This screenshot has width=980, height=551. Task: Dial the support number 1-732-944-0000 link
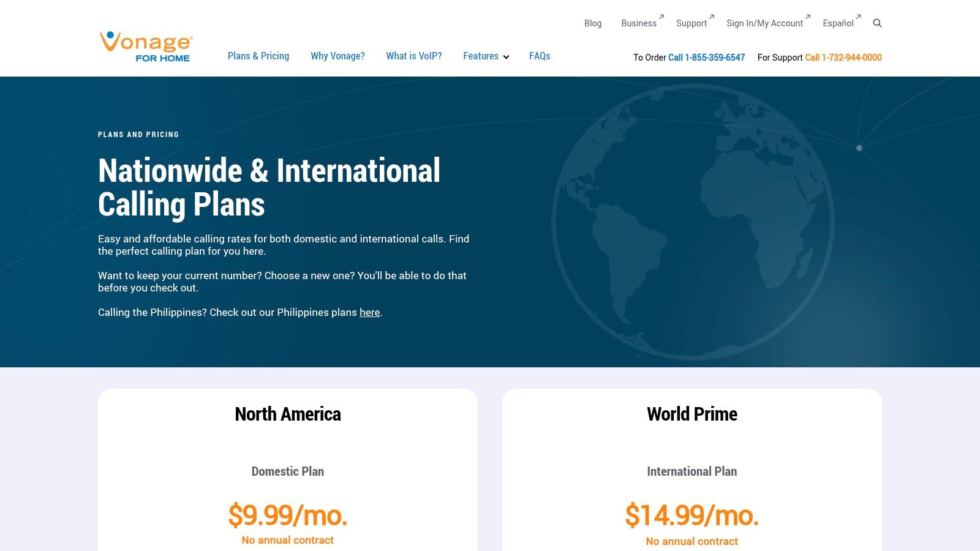pos(843,58)
